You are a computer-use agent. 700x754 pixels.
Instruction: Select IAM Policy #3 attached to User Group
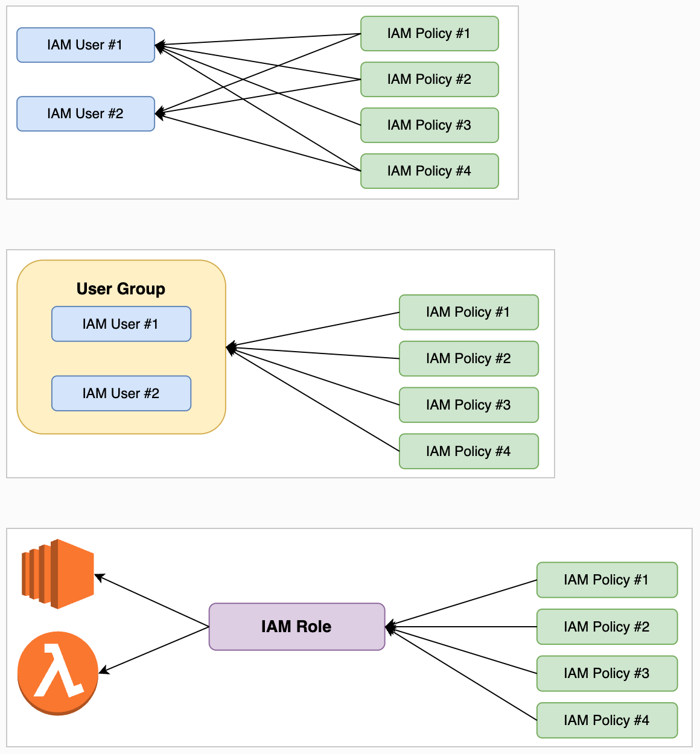point(469,405)
